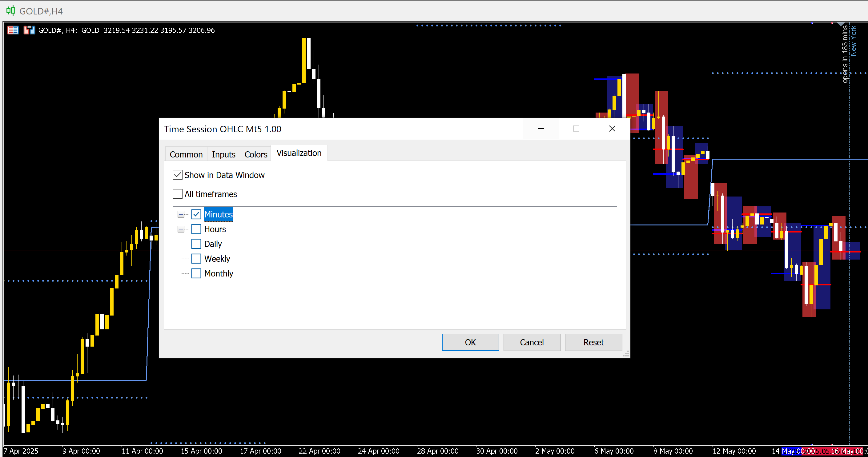
Task: Switch to the Inputs tab
Action: coord(223,154)
